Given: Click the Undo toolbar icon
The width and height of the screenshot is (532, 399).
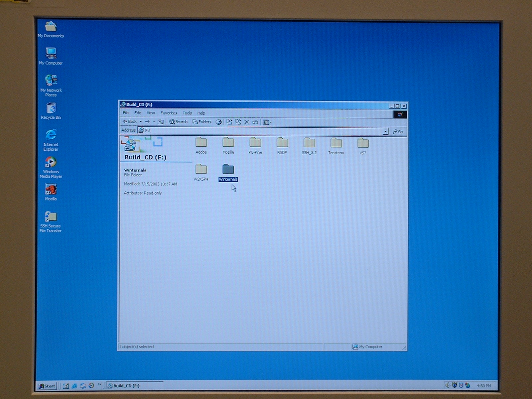Looking at the screenshot, I should pyautogui.click(x=255, y=122).
